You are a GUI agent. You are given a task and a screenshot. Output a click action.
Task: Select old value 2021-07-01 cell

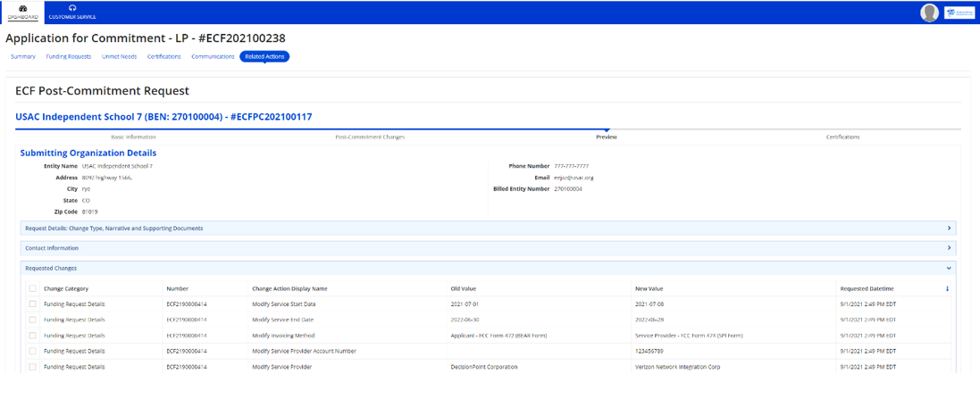pos(465,304)
